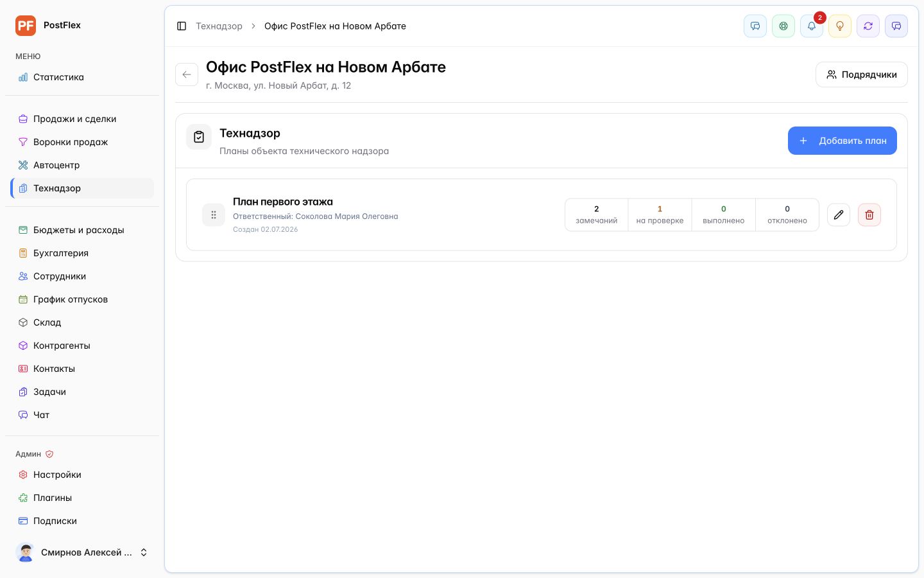Image resolution: width=924 pixels, height=578 pixels.
Task: Go back using the arrow button
Action: (x=187, y=74)
